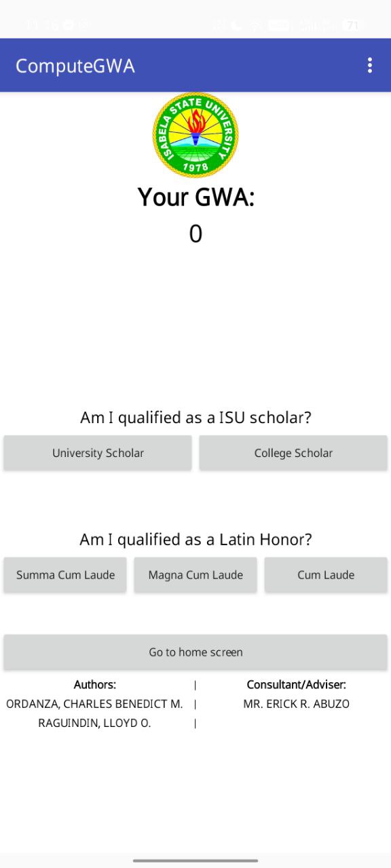This screenshot has height=868, width=391.
Task: Select the Summa Cum Laude option
Action: 64,574
